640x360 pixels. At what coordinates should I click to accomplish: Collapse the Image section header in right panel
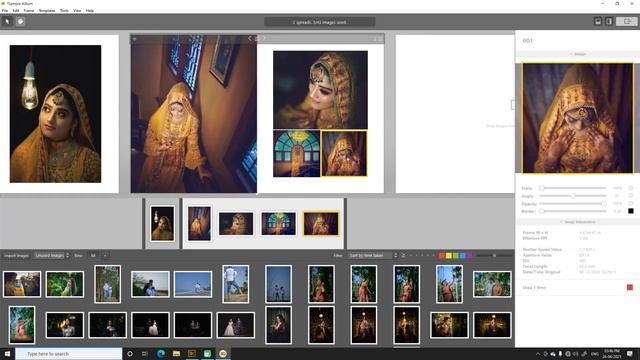(x=578, y=54)
